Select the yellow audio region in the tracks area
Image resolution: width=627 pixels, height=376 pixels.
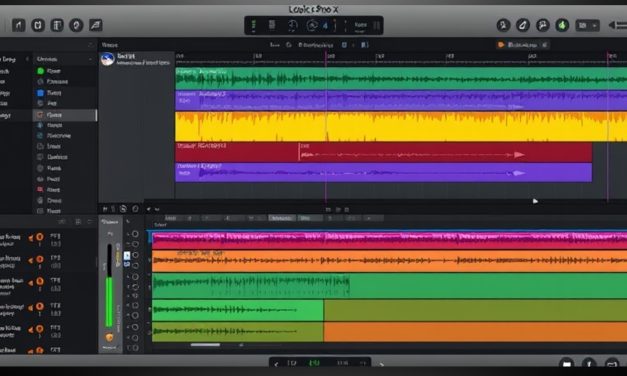401,126
